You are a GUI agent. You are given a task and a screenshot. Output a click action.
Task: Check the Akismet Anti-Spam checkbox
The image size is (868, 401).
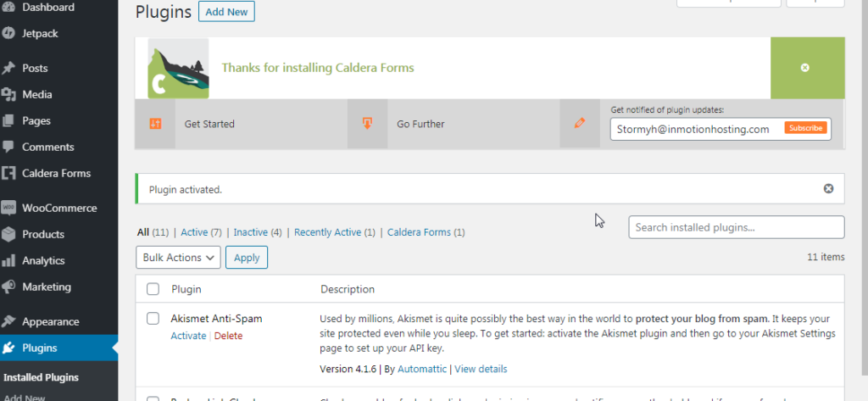[153, 319]
